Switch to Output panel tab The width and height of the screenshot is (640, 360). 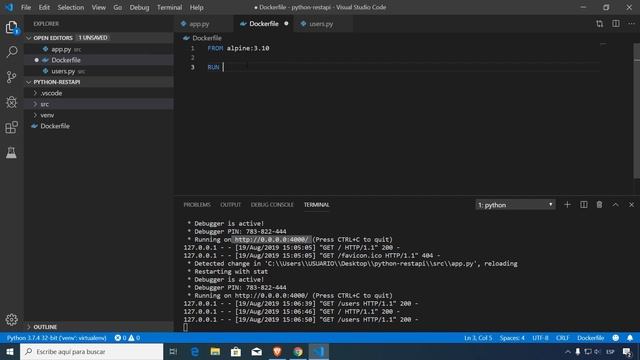click(x=231, y=204)
